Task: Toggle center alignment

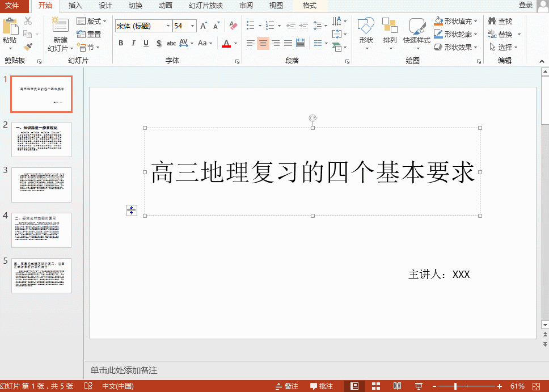Action: [x=263, y=43]
